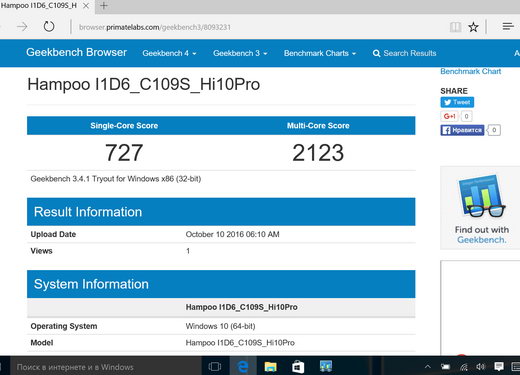Click the browser forward arrow

click(22, 26)
